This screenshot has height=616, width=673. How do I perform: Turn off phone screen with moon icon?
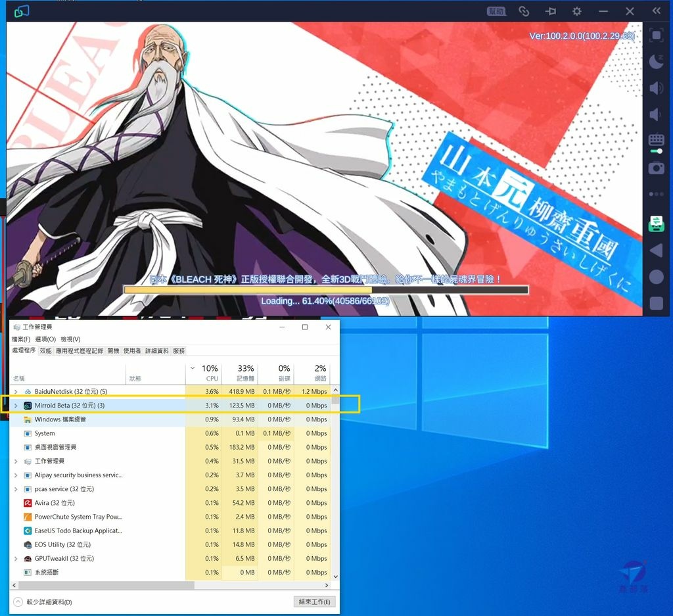(x=657, y=62)
